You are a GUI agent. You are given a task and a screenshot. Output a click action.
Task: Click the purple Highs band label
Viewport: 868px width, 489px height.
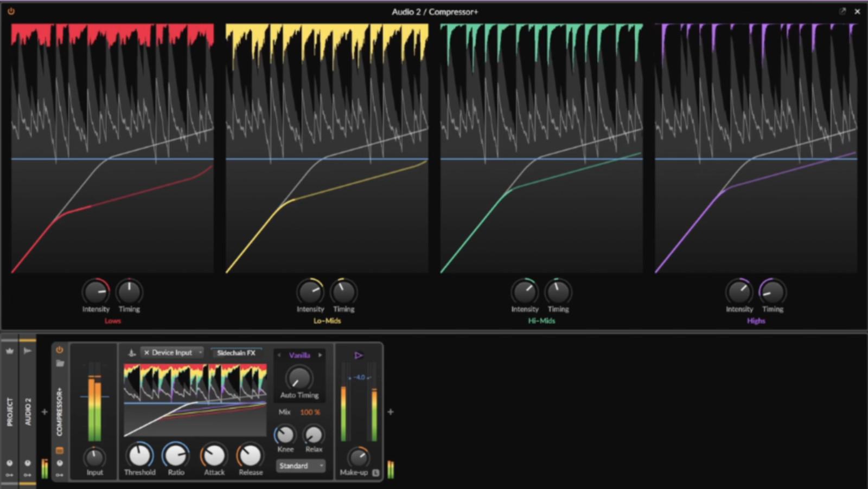coord(756,321)
